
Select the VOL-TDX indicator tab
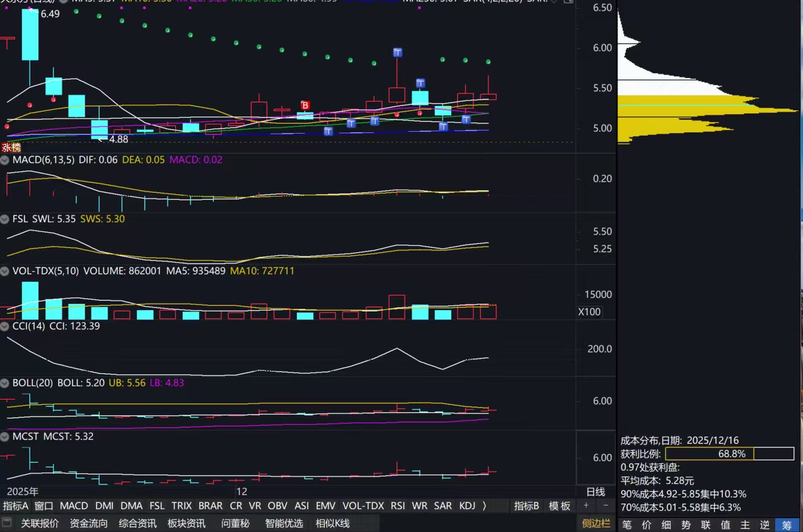click(363, 506)
